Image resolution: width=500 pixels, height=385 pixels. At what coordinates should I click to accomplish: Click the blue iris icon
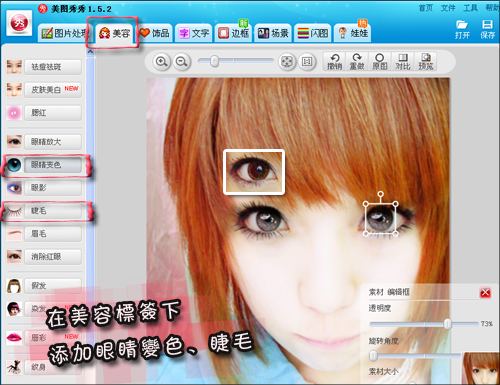(x=14, y=165)
